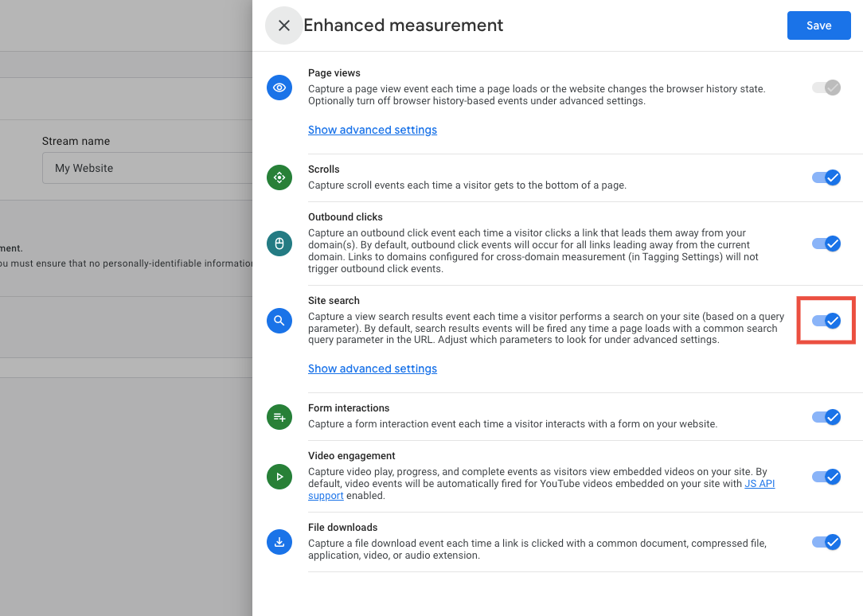Viewport: 863px width, 616px height.
Task: Save the enhanced measurement settings
Action: [819, 25]
